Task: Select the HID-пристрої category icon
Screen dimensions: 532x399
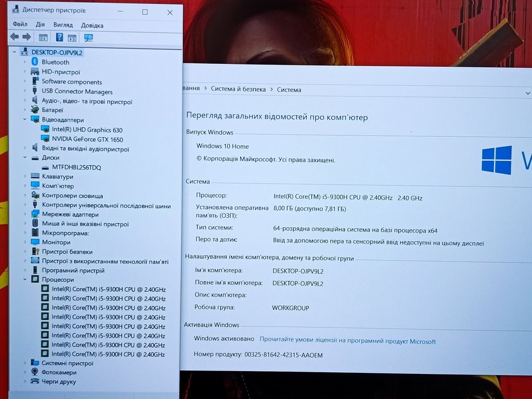Action: click(35, 72)
